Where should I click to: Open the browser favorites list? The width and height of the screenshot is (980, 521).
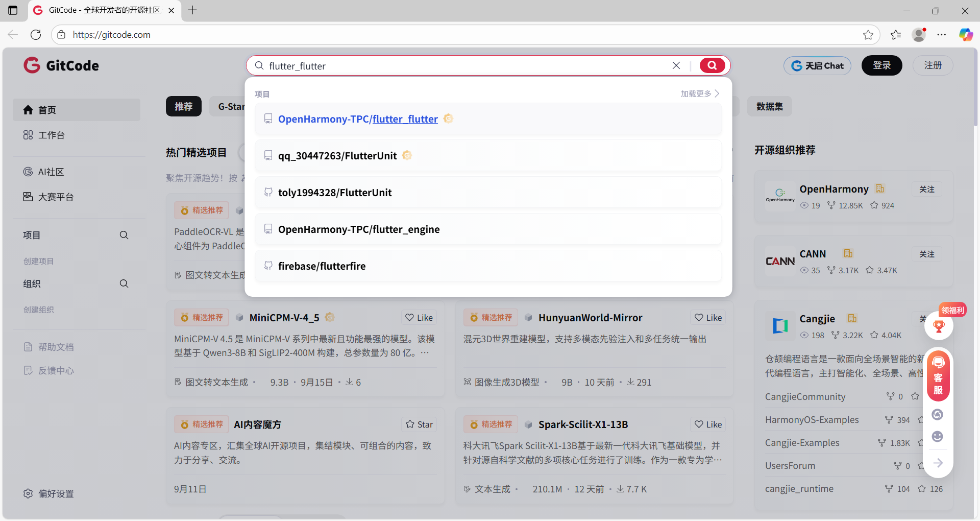coord(896,34)
